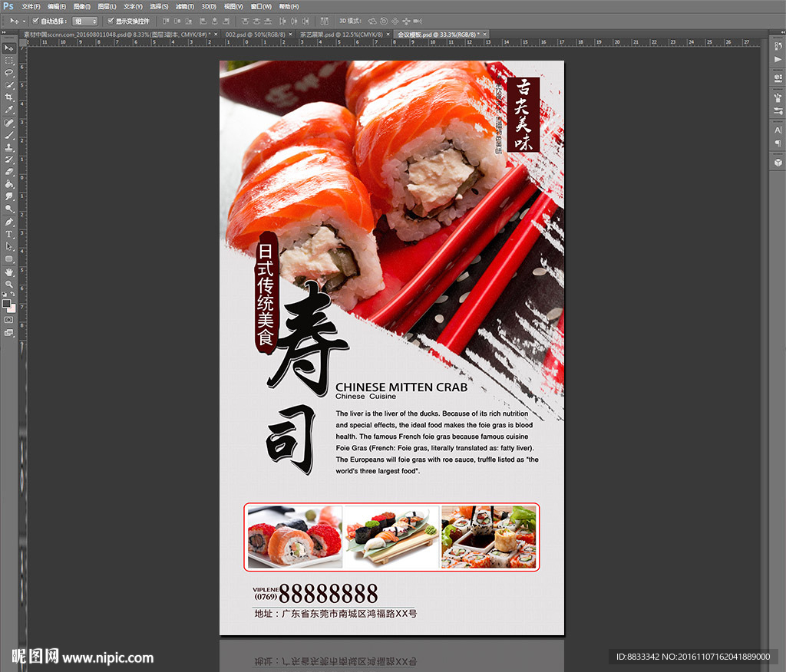Select the Lasso tool
The image size is (786, 672).
click(x=9, y=73)
